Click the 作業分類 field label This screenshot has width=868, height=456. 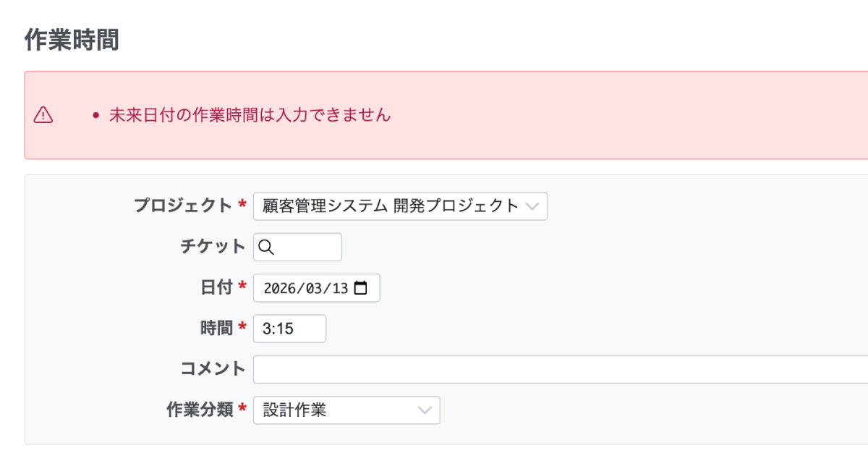pos(199,410)
